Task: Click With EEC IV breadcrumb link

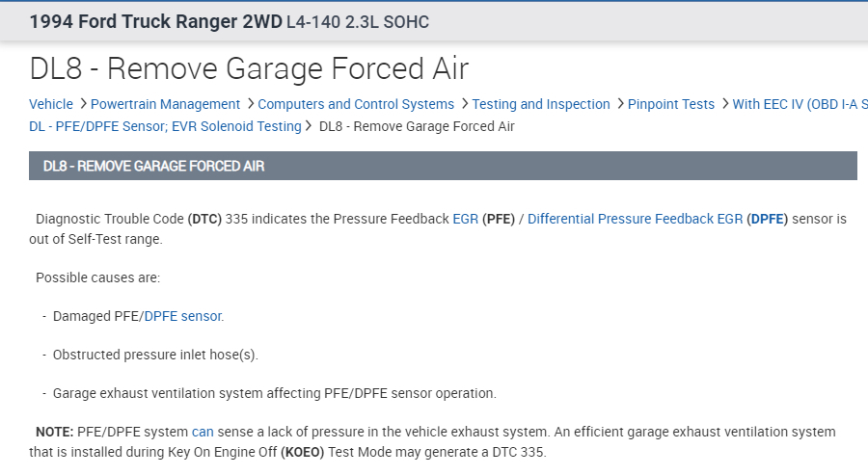Action: 799,104
